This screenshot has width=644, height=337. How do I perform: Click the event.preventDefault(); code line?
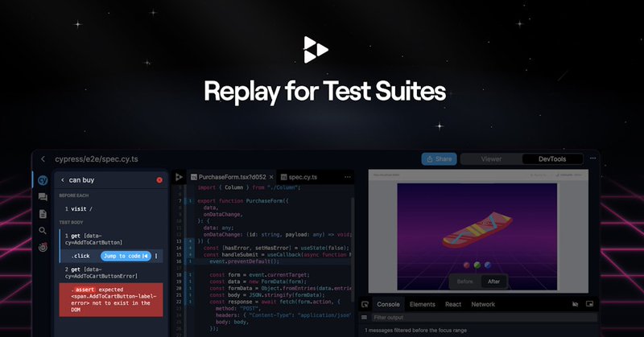[245, 261]
